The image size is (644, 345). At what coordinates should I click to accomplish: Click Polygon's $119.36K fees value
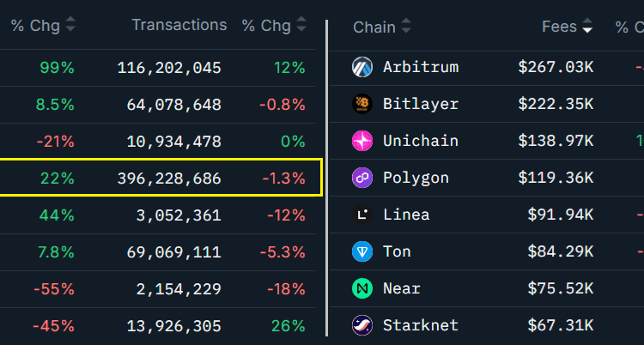click(x=556, y=179)
